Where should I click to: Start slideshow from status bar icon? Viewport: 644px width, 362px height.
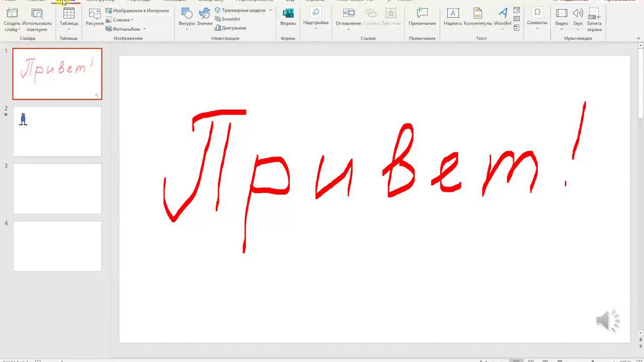[560, 360]
